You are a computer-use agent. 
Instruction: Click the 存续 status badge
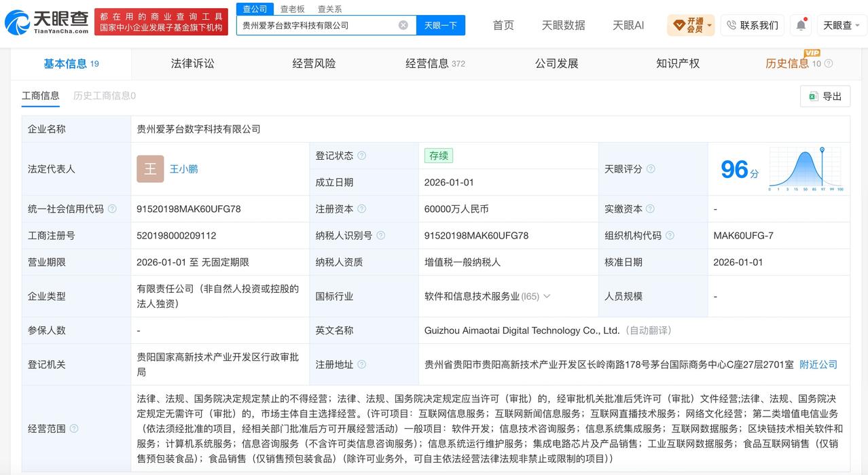click(x=439, y=156)
